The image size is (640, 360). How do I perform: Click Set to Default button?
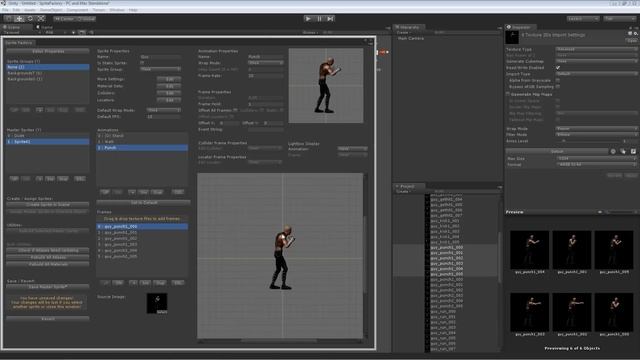point(143,202)
